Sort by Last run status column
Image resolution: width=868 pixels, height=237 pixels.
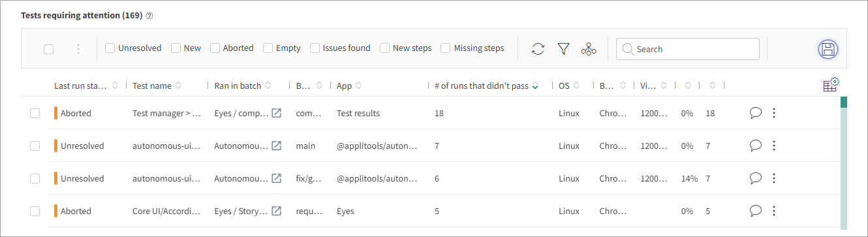(x=116, y=86)
